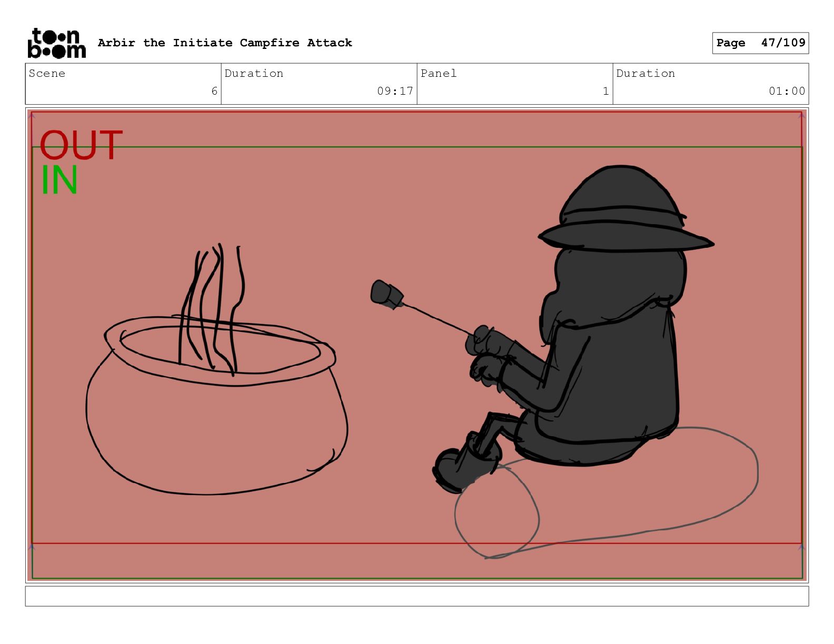
Task: Click the scene duration value 09:17
Action: tap(395, 91)
